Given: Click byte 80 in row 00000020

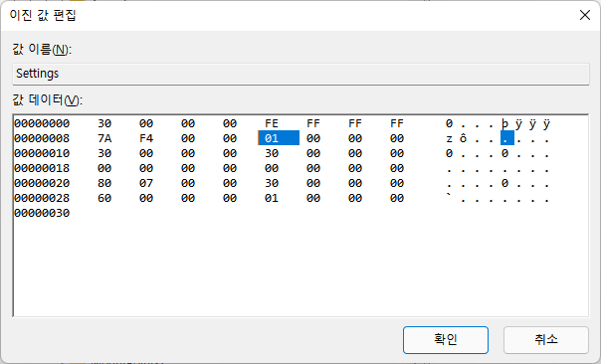Looking at the screenshot, I should [104, 183].
